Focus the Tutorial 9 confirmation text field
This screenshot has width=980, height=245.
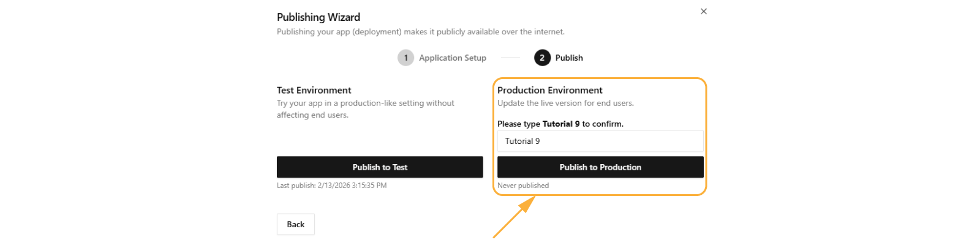600,141
